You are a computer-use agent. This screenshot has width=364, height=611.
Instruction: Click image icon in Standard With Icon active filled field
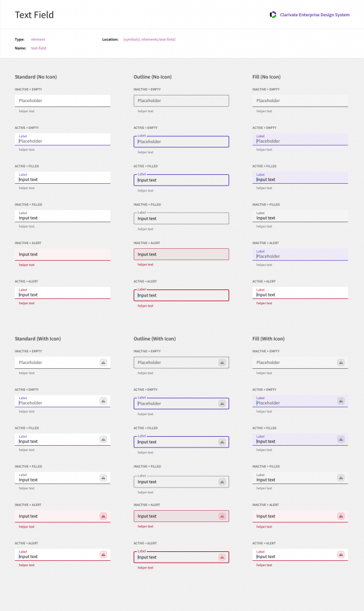[x=103, y=439]
